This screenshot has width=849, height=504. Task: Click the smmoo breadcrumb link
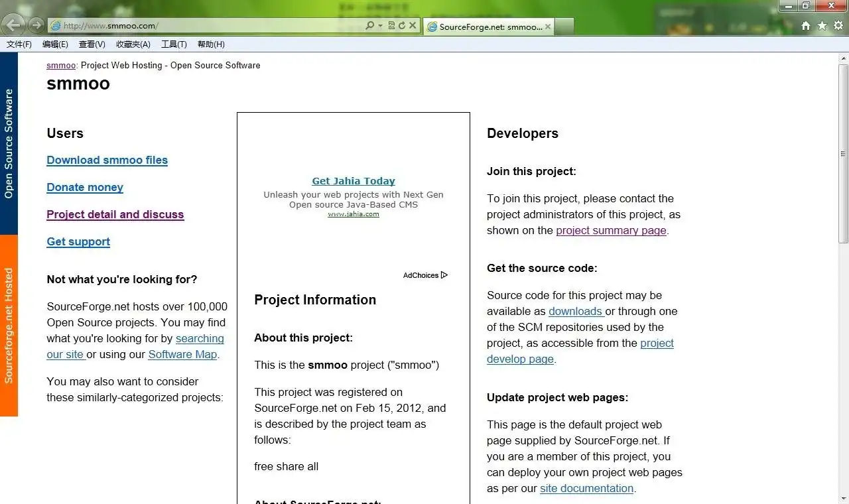tap(61, 66)
